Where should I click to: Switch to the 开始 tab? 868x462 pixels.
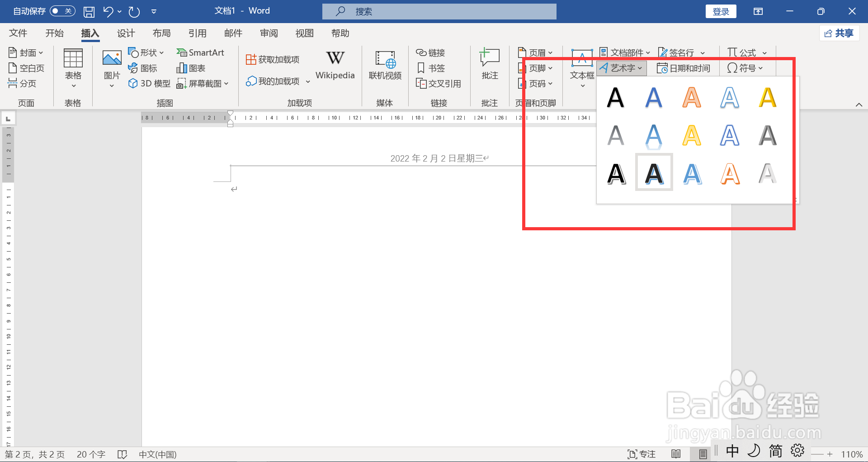click(54, 33)
